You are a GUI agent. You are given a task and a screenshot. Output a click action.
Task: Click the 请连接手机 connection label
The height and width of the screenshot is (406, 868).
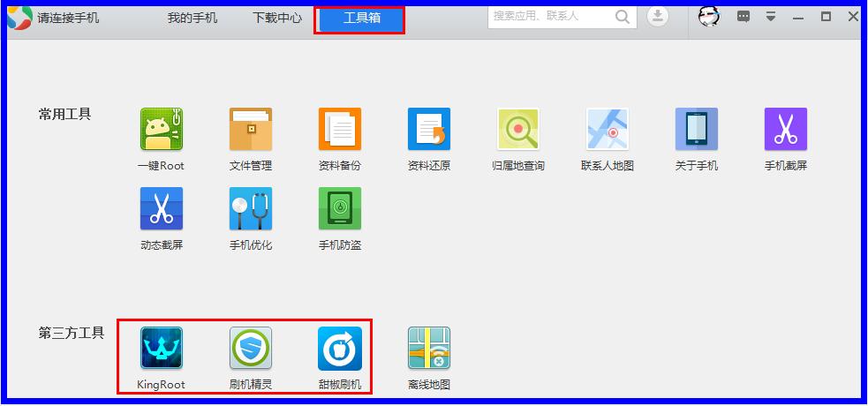click(x=69, y=18)
